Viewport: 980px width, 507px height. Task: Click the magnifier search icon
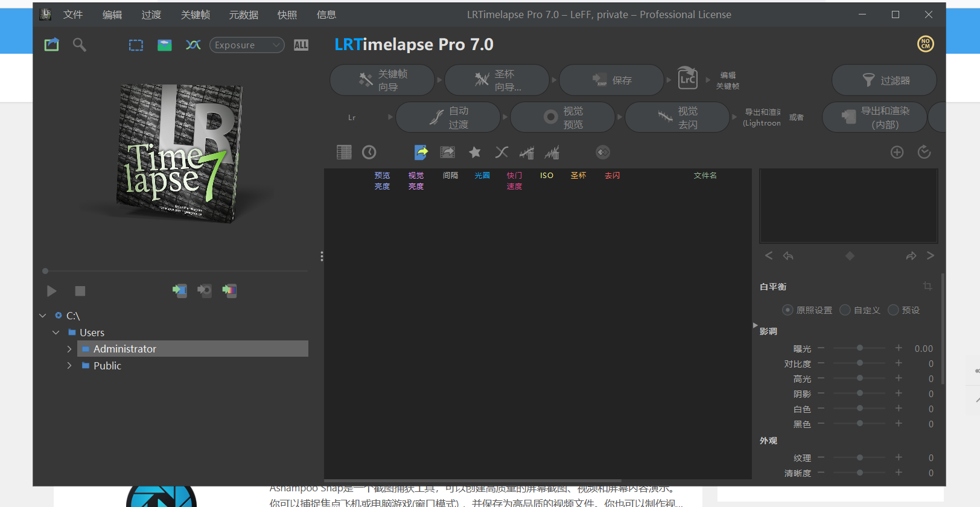coord(80,45)
